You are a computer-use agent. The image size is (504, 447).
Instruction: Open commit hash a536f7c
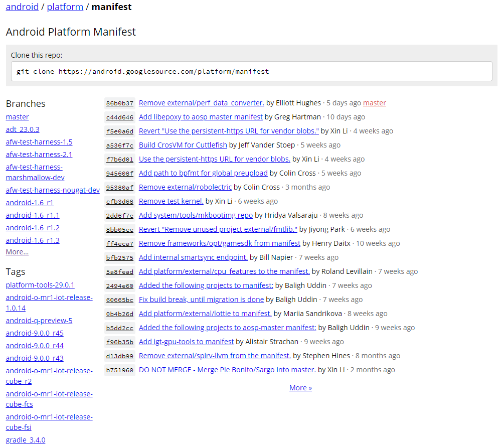(x=119, y=145)
